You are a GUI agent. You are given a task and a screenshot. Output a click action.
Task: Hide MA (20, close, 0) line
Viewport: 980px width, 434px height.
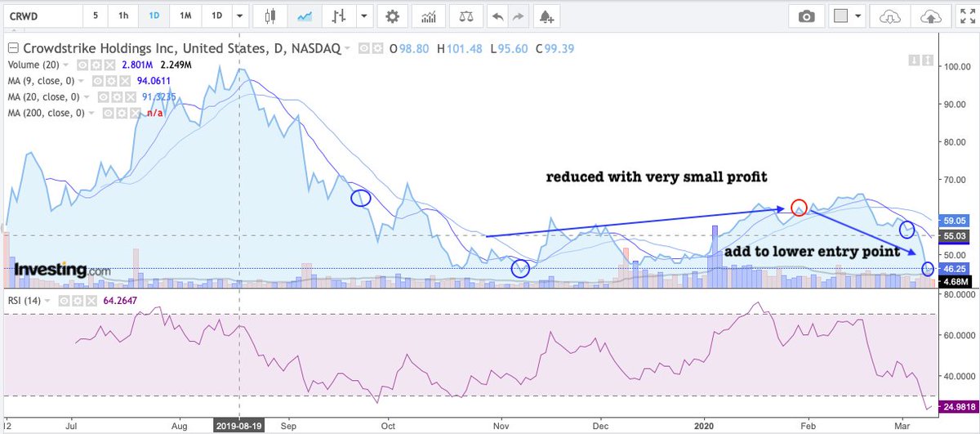pos(102,96)
